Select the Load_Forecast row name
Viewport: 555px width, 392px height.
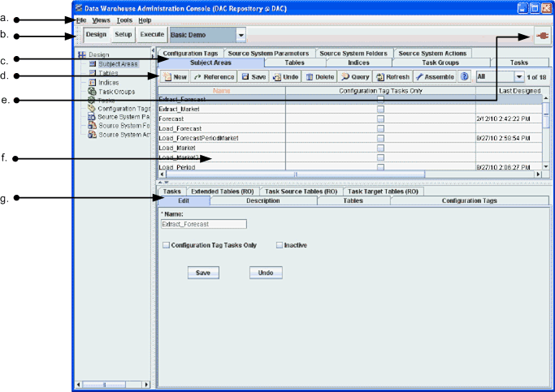(180, 129)
